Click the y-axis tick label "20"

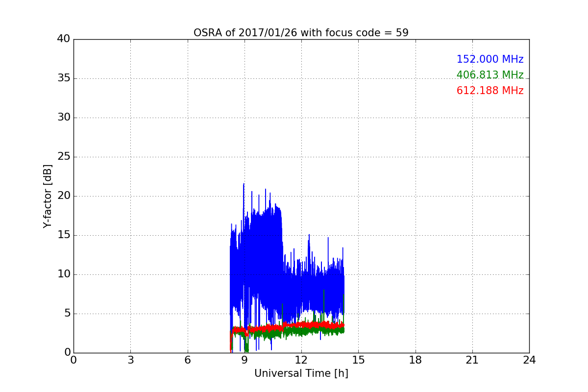point(64,196)
